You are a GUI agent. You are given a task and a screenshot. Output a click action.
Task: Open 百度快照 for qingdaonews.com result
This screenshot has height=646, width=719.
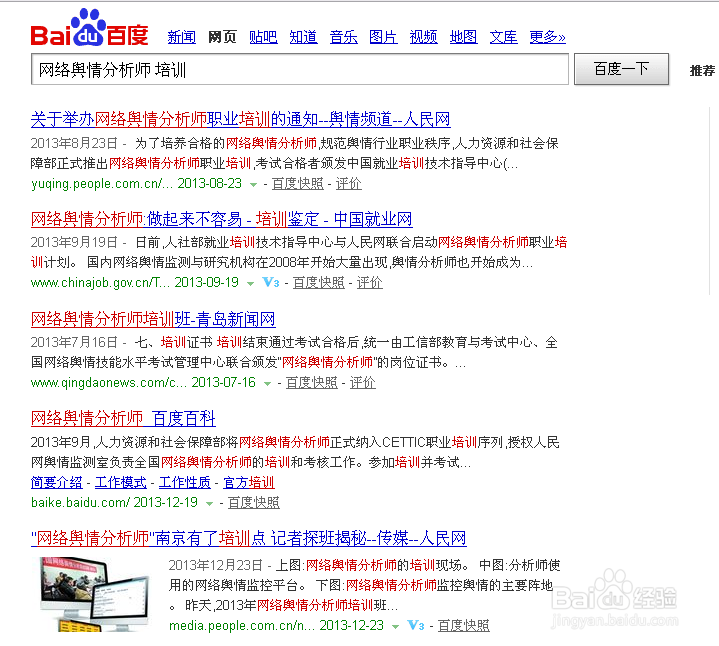312,382
